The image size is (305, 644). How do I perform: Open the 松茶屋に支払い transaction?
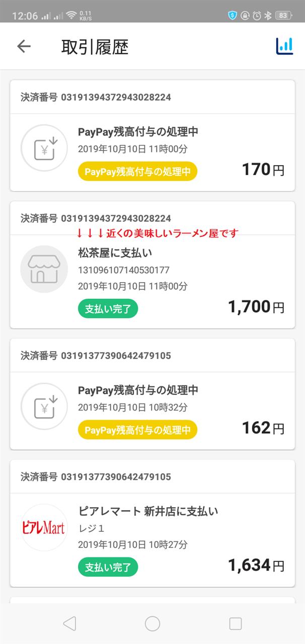[152, 265]
